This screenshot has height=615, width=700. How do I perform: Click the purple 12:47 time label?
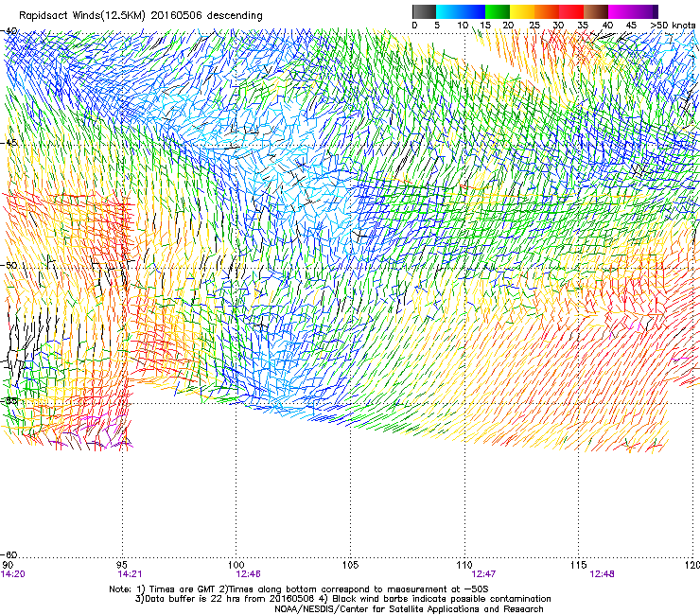click(x=483, y=574)
